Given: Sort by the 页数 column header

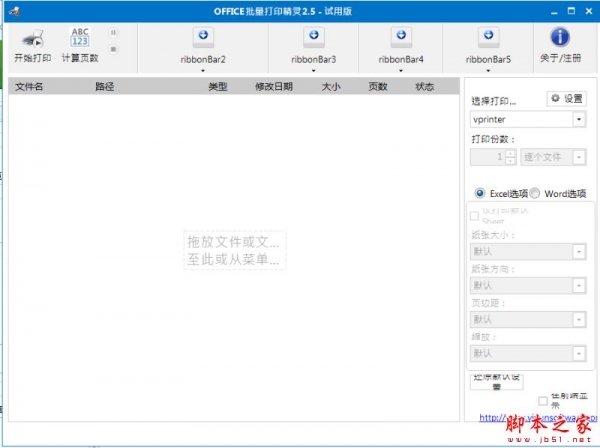Looking at the screenshot, I should (x=378, y=86).
